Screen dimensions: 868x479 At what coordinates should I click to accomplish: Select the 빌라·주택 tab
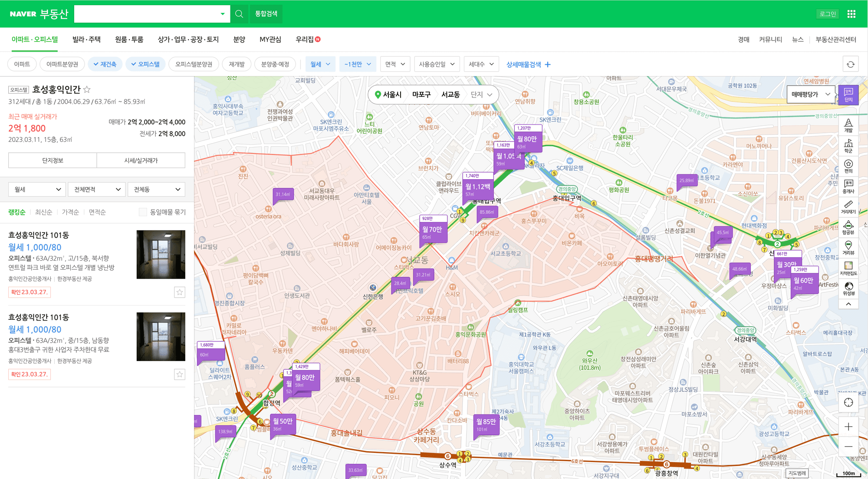[x=86, y=39]
